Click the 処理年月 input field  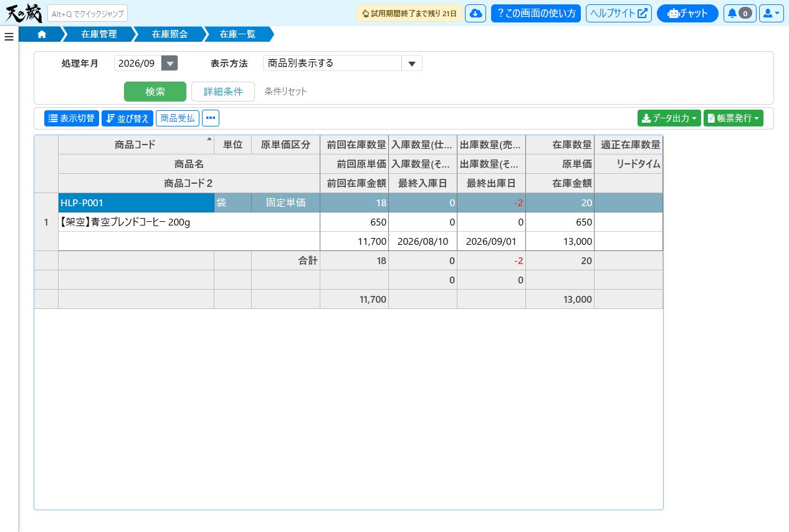(138, 63)
